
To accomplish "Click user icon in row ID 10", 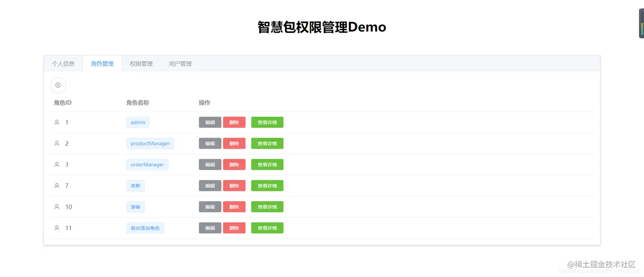I will coord(57,207).
